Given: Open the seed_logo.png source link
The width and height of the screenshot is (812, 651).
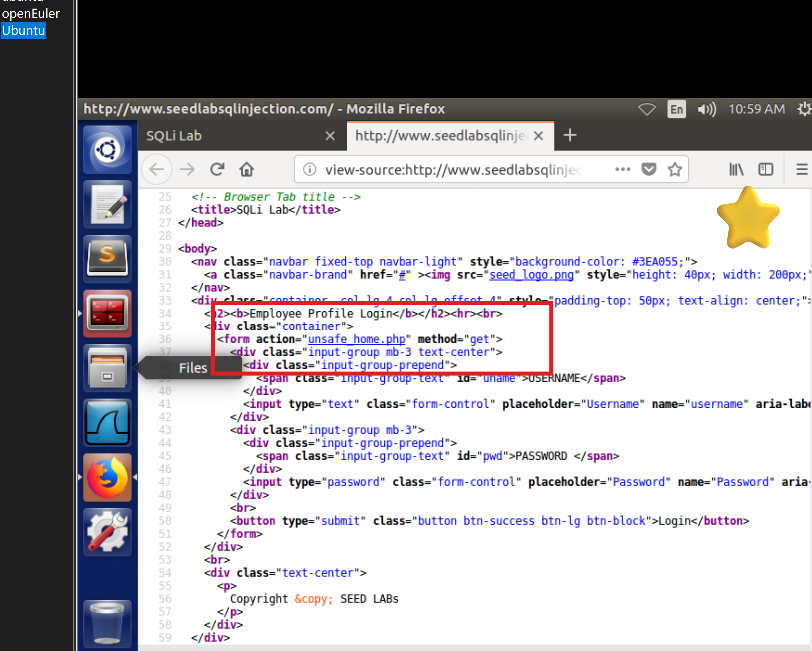Looking at the screenshot, I should 532,275.
